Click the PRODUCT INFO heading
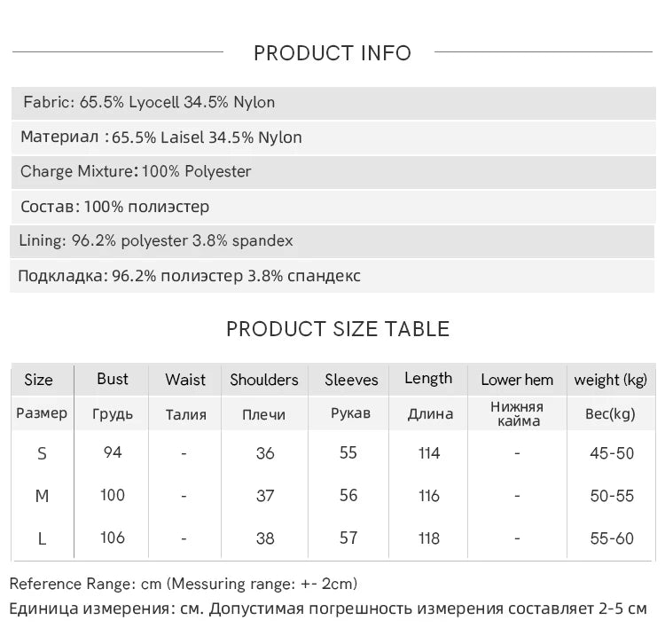Viewport: 665px width, 644px height. (332, 53)
